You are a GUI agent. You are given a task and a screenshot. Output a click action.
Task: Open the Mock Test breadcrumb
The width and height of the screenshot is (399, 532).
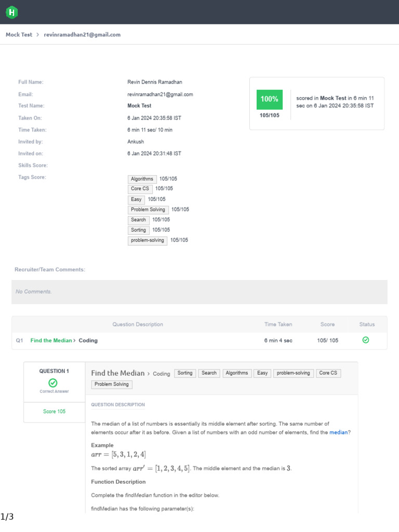pyautogui.click(x=19, y=35)
